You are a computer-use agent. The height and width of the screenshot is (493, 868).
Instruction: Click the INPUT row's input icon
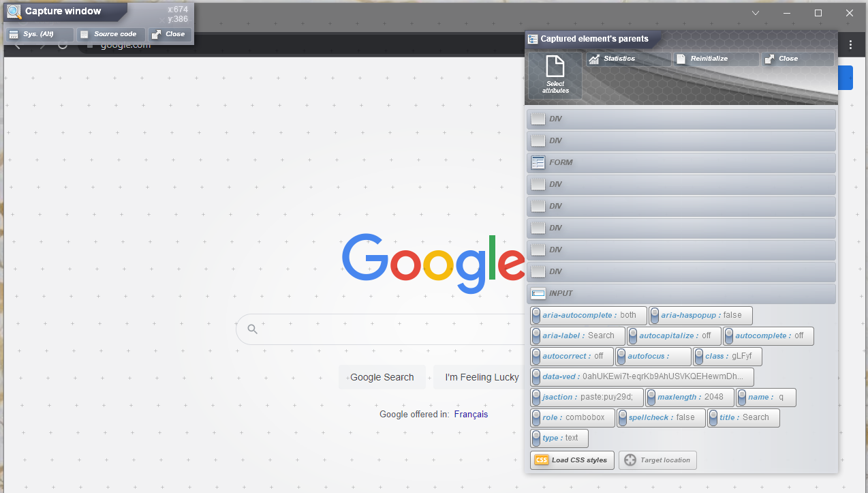coord(538,293)
